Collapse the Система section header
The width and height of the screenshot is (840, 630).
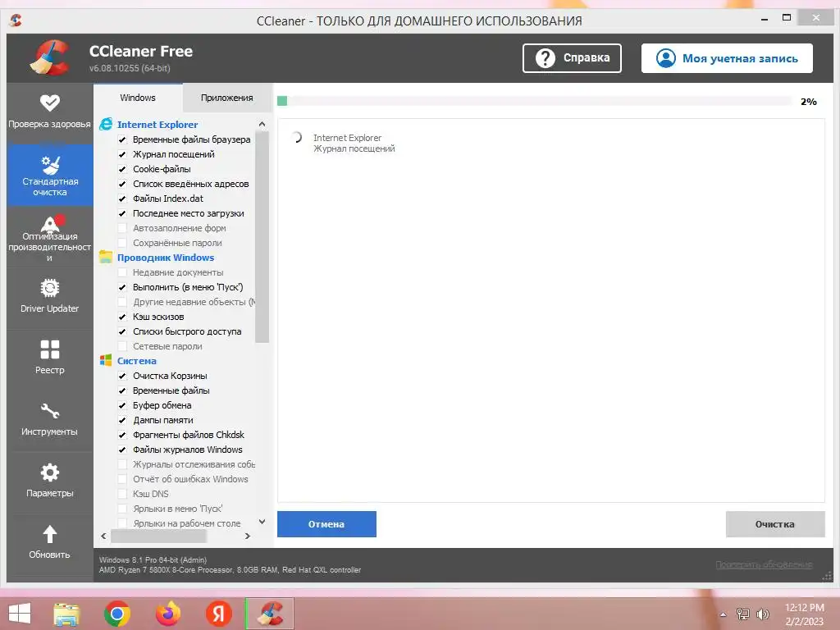(x=137, y=361)
